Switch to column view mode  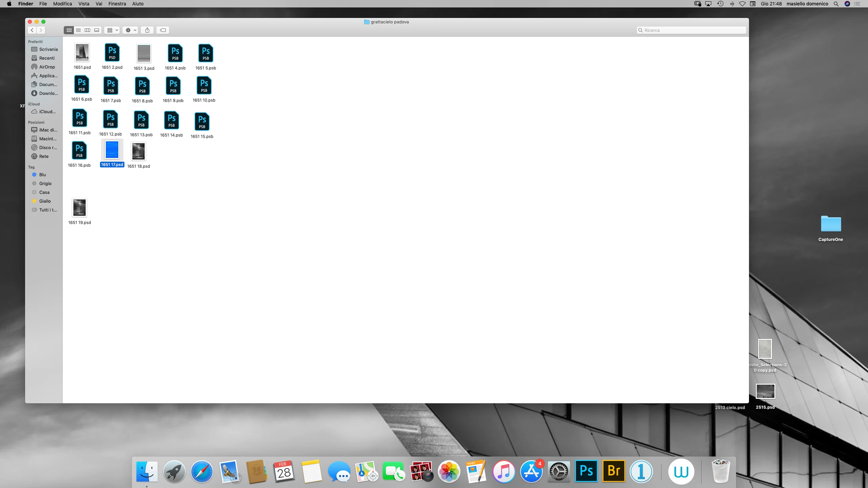click(87, 30)
